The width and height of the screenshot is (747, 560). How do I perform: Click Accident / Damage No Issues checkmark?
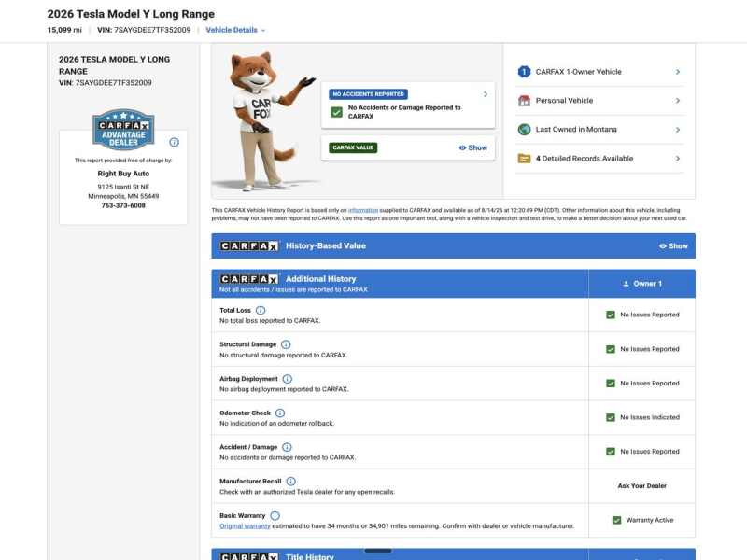click(x=611, y=452)
